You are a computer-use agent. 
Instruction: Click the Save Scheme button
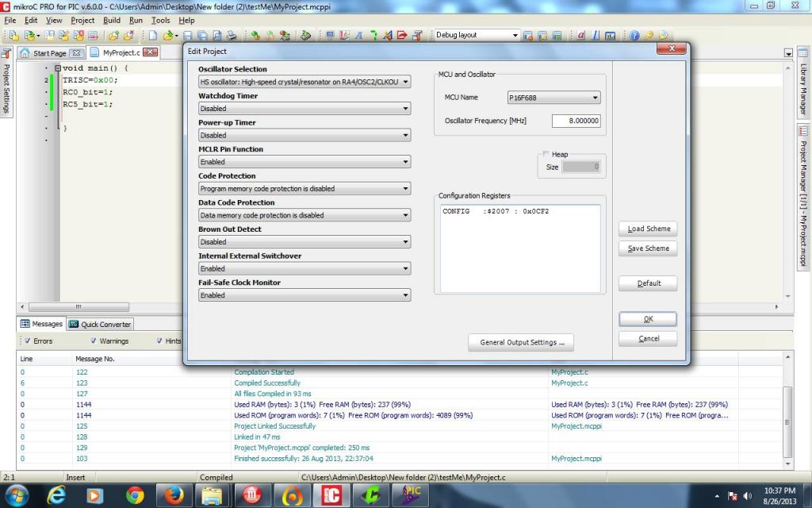click(x=648, y=248)
